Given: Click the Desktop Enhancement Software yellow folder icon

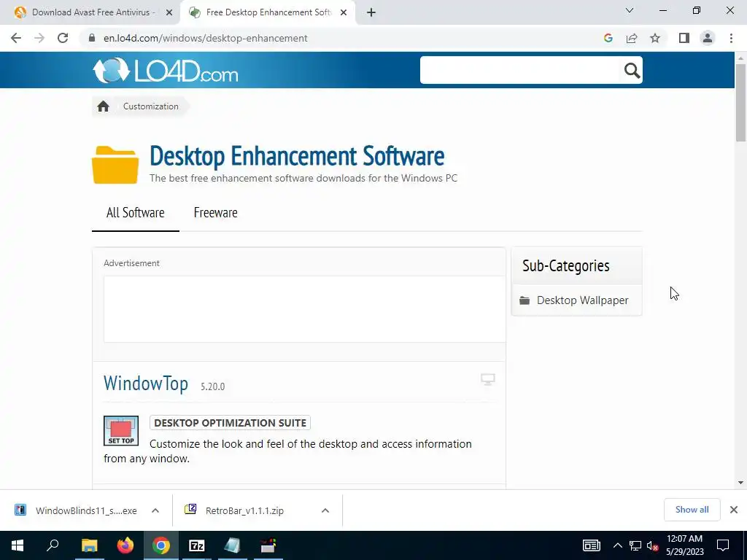Looking at the screenshot, I should 115,165.
